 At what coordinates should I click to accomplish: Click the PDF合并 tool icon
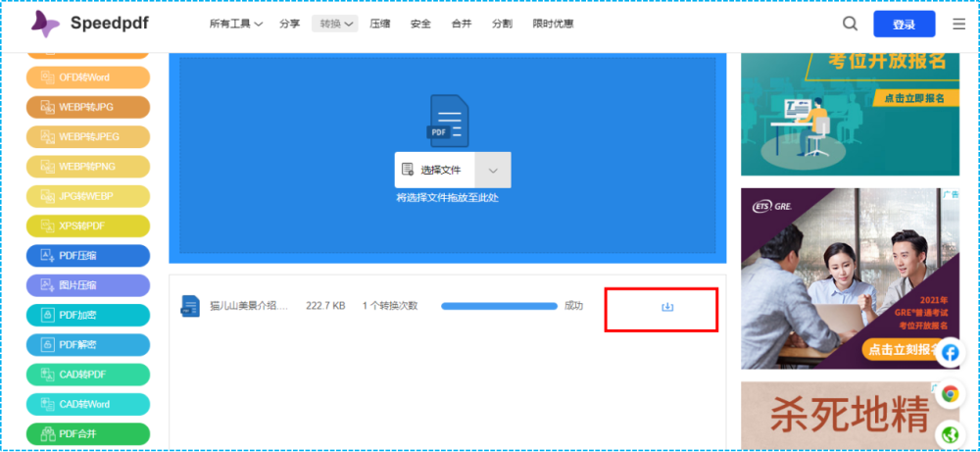coord(47,433)
